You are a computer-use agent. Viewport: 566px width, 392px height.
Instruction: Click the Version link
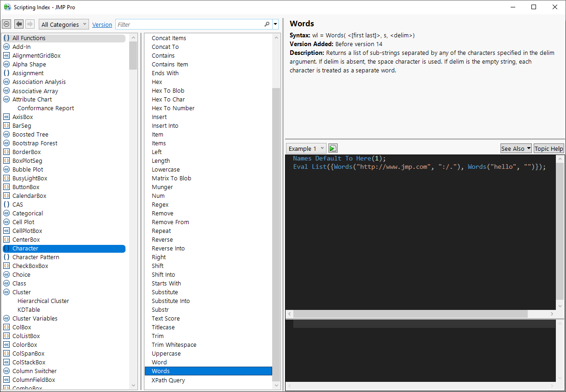(x=102, y=25)
